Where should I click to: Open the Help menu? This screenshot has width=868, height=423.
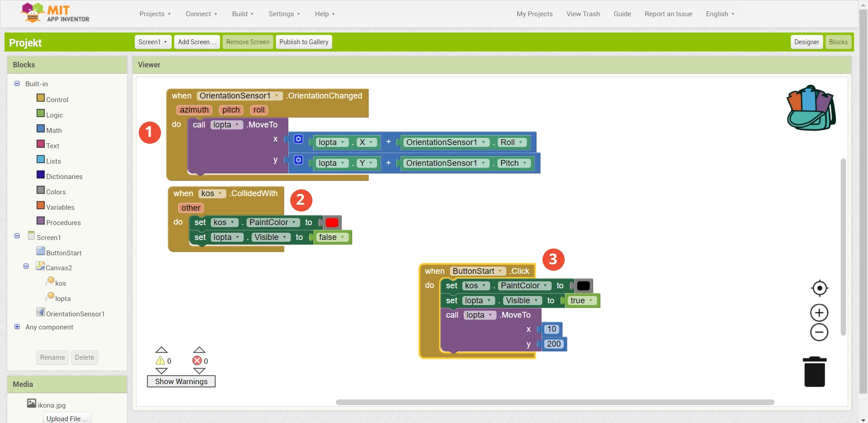[325, 14]
